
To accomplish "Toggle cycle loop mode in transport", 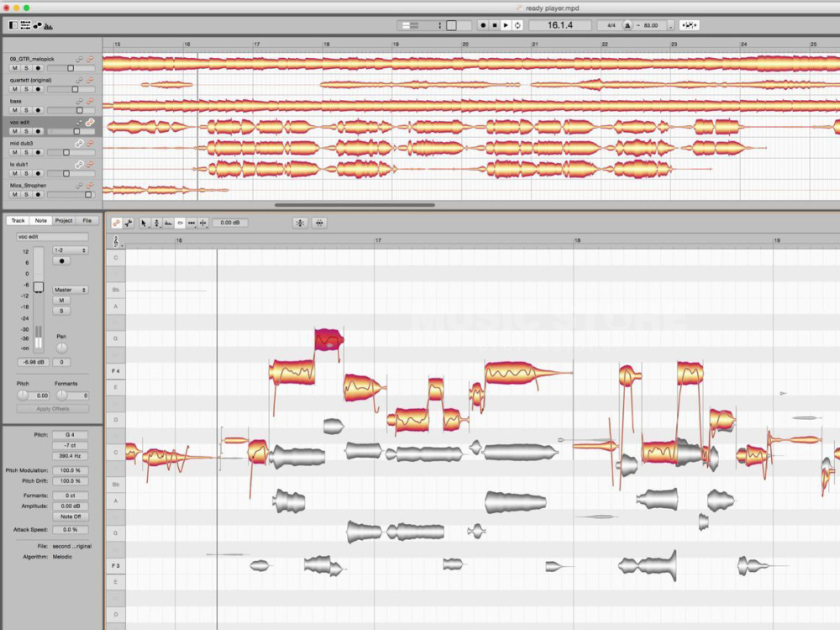I will [x=517, y=25].
